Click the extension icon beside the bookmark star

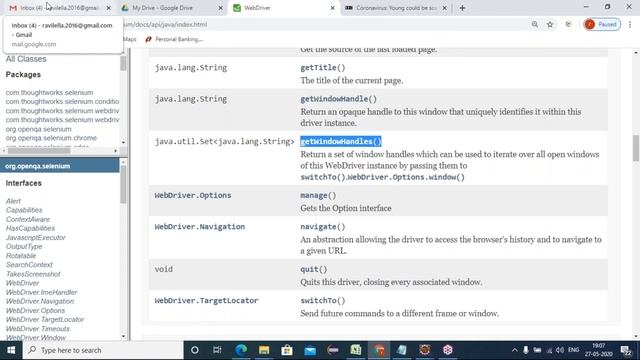coord(569,24)
